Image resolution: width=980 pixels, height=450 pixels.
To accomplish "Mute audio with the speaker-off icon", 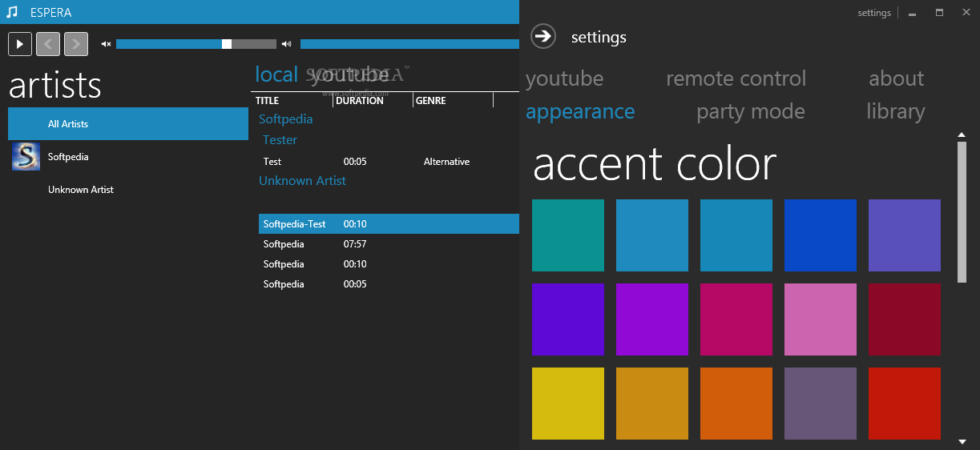I will pyautogui.click(x=106, y=44).
